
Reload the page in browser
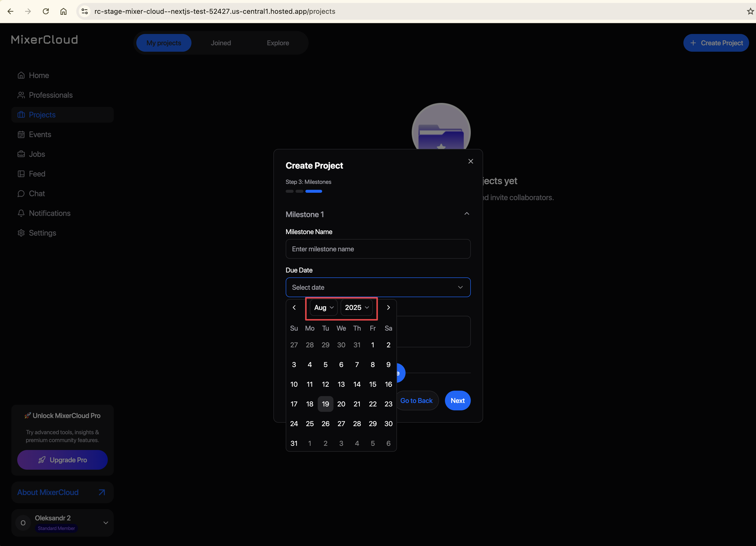(x=46, y=11)
